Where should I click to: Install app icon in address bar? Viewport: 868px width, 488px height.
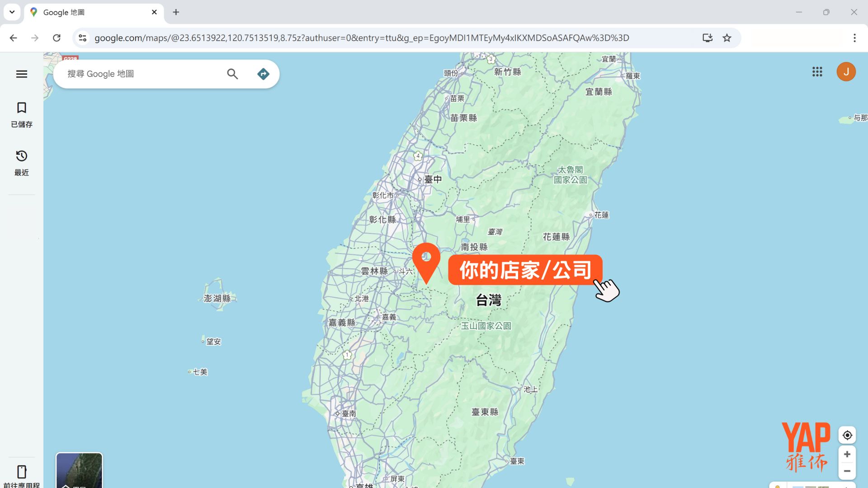point(708,38)
